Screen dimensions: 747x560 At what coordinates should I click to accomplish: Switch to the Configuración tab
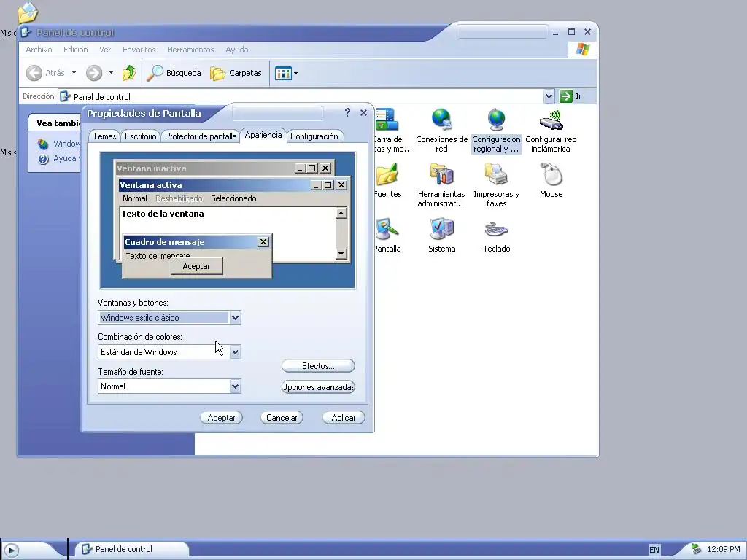coord(314,136)
